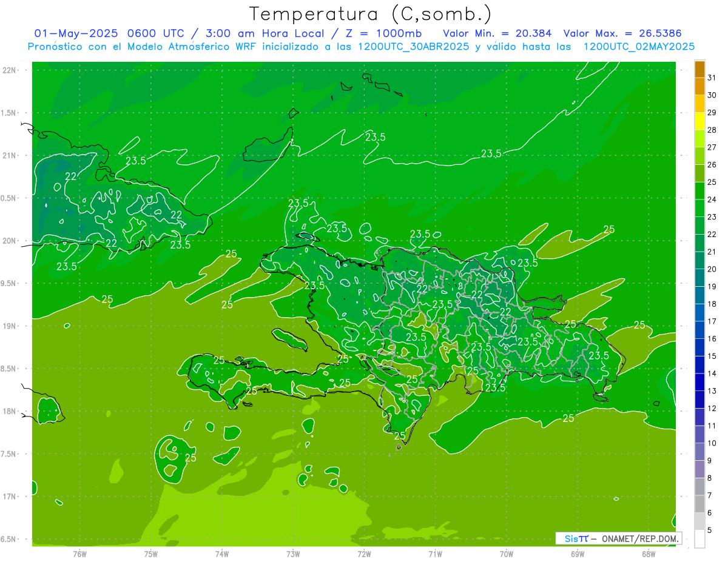Click the "17N" latitude axis label
The width and height of the screenshot is (728, 562).
coord(10,497)
